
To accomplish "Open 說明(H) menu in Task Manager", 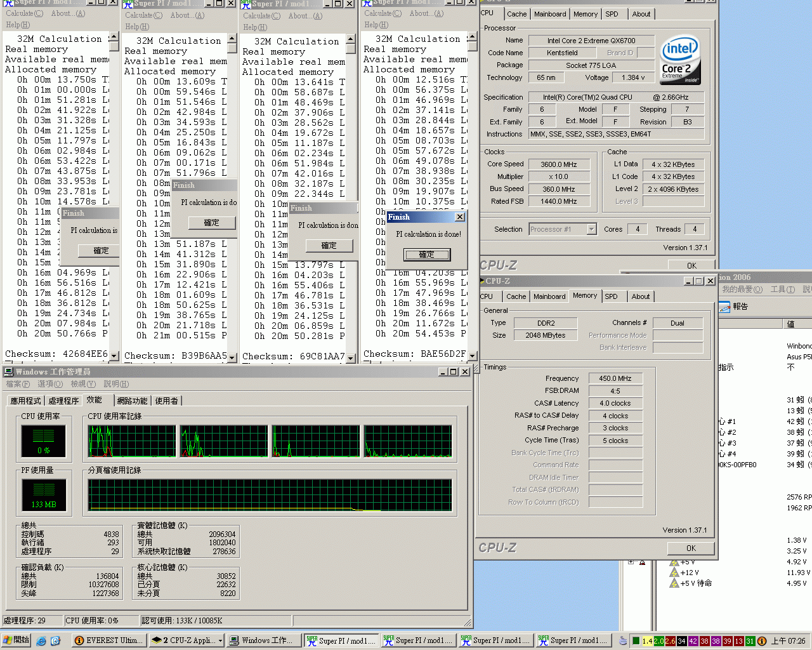I will [x=116, y=384].
